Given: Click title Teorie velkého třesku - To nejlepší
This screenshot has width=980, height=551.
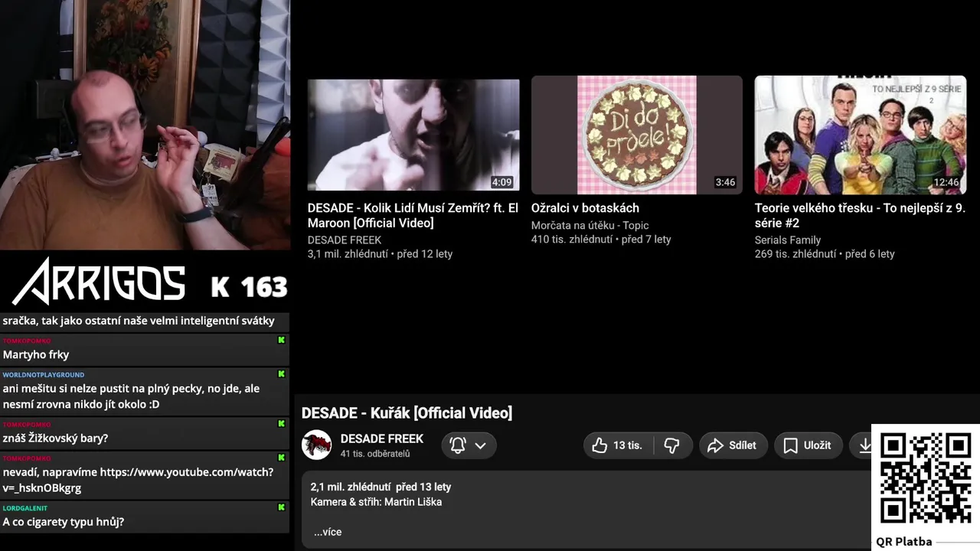Looking at the screenshot, I should pyautogui.click(x=860, y=215).
